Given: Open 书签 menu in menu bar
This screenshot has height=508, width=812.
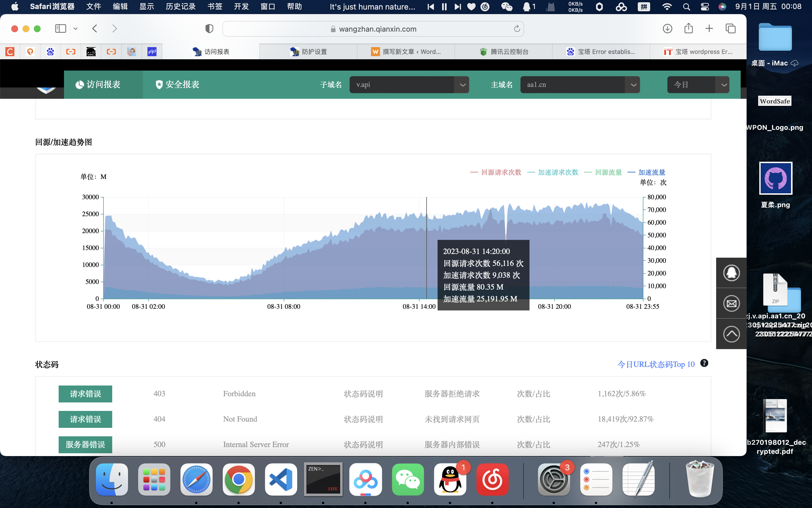Looking at the screenshot, I should pos(215,7).
